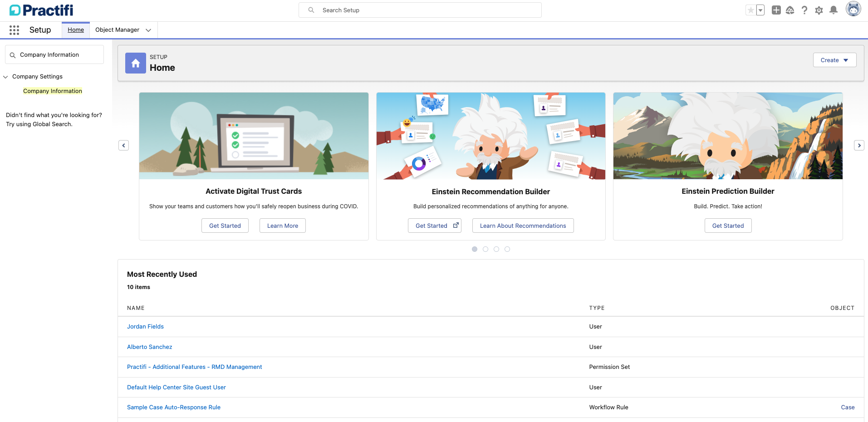Go to next carousel slide
The image size is (868, 422).
point(859,145)
